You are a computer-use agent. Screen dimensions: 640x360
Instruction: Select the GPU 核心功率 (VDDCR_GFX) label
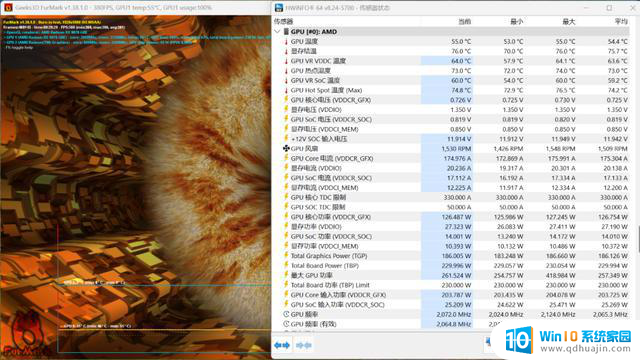coord(331,217)
